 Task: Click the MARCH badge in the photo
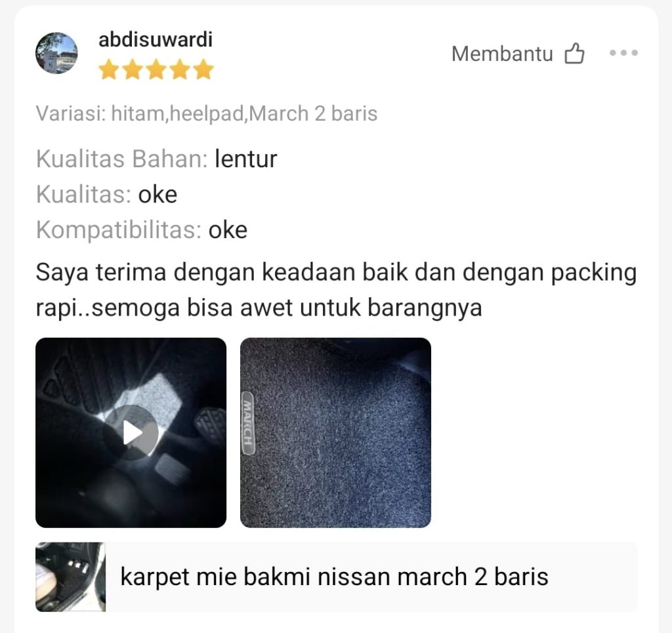(x=248, y=422)
